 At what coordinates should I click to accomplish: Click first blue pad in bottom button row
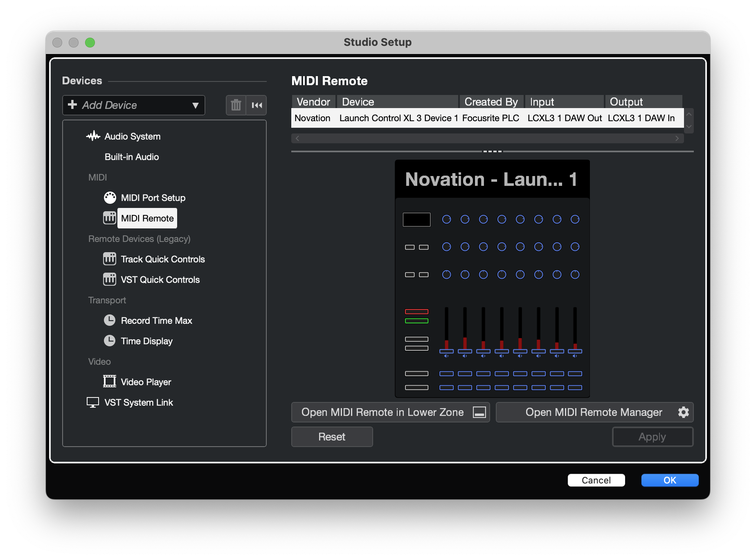[x=446, y=388]
